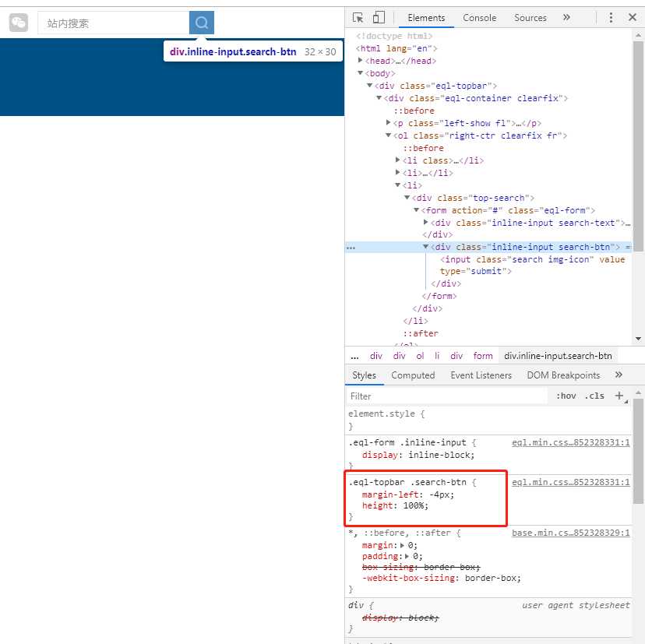Image resolution: width=645 pixels, height=644 pixels.
Task: Switch to the Console tab
Action: point(479,18)
